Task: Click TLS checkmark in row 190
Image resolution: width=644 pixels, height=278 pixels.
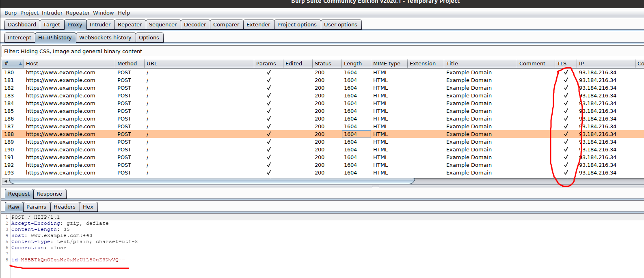Action: coord(566,150)
